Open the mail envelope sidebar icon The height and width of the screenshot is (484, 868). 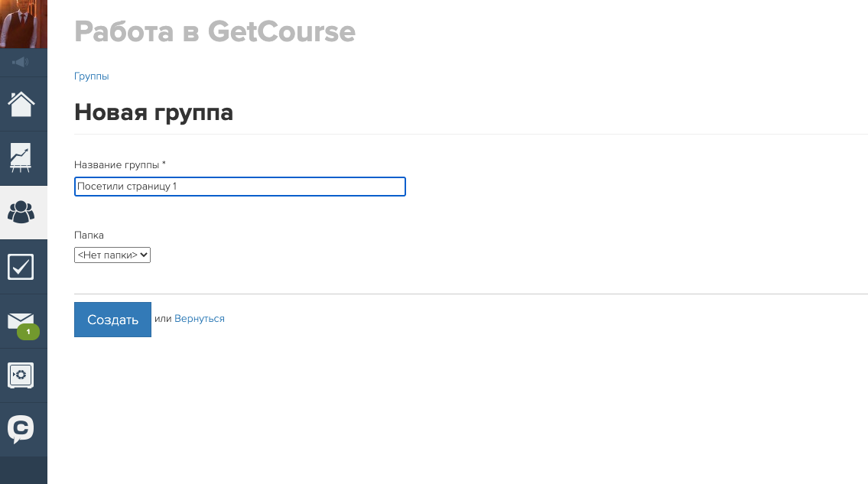[x=21, y=321]
